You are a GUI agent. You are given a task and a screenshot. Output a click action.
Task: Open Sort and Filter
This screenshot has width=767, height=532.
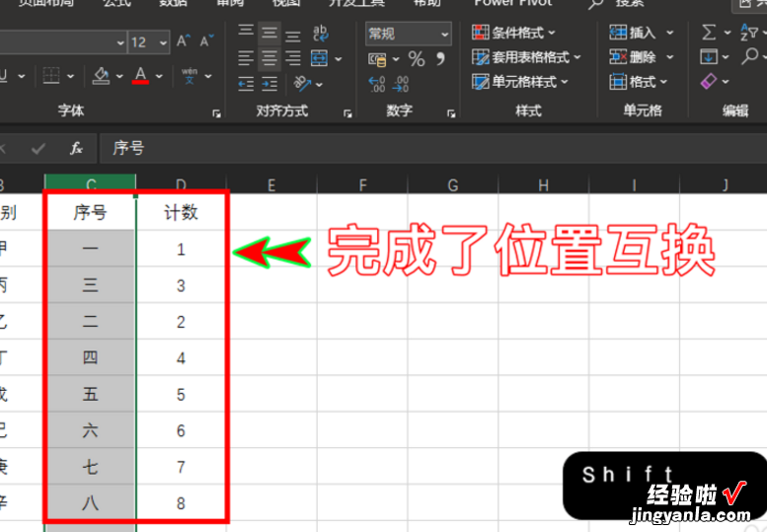point(749,33)
